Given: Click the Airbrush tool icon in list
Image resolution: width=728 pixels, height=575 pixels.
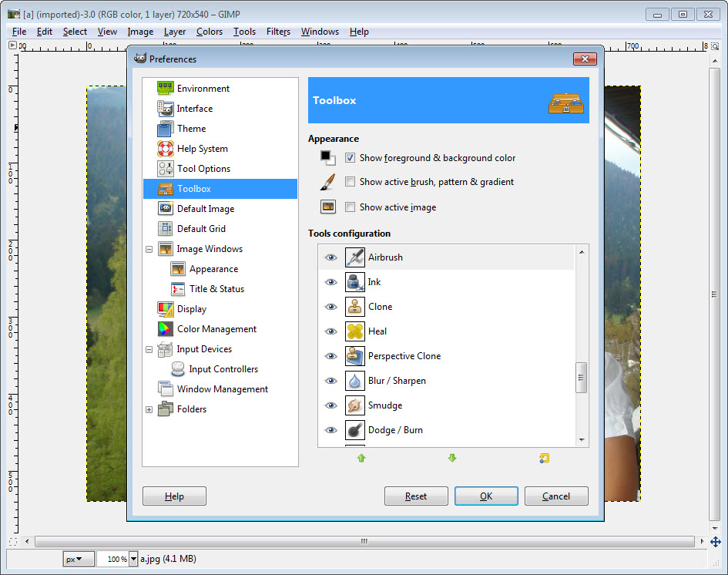Looking at the screenshot, I should click(354, 257).
